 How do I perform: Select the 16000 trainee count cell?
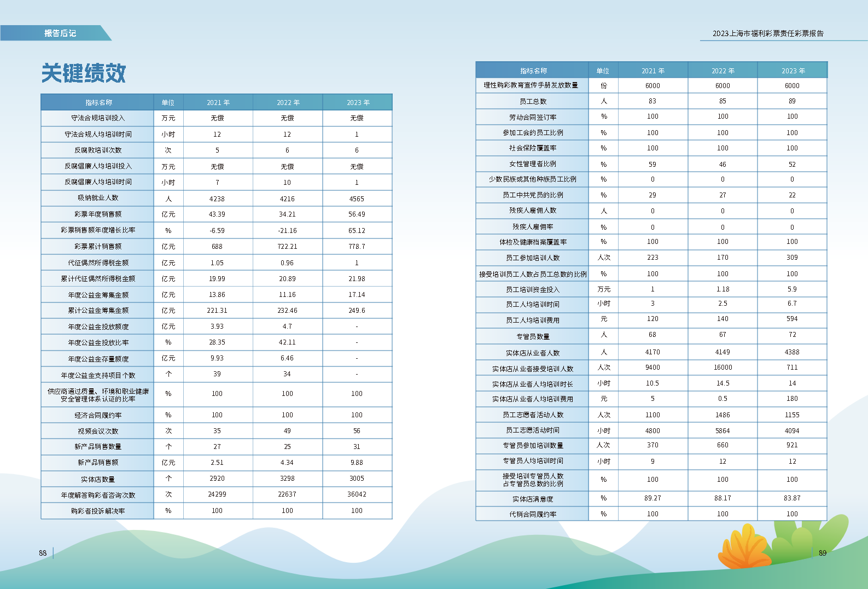coord(723,368)
